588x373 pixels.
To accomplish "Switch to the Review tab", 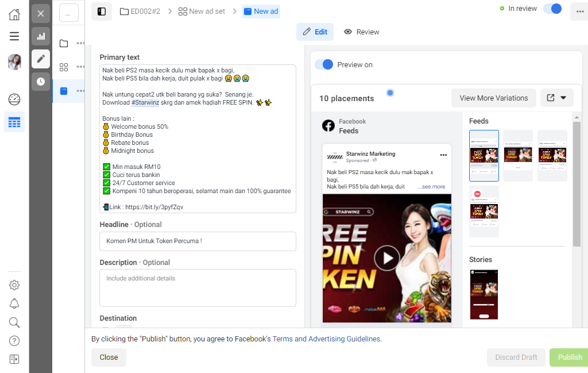I will click(362, 32).
